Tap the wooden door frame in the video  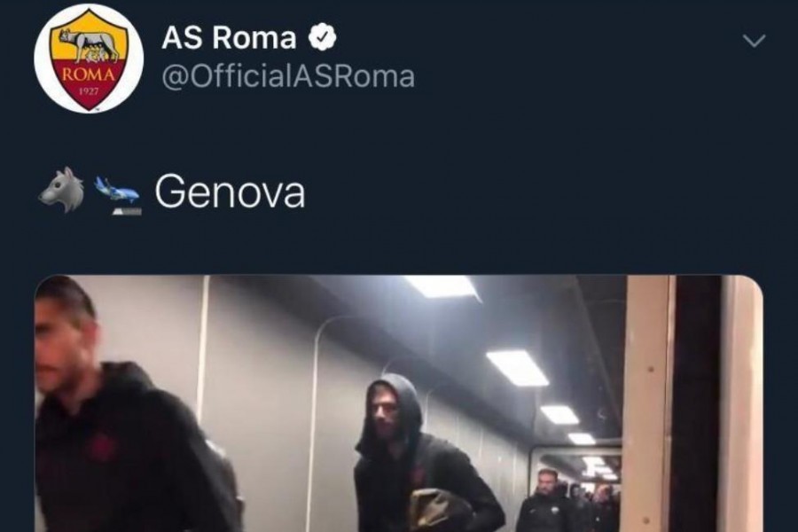pos(649,403)
